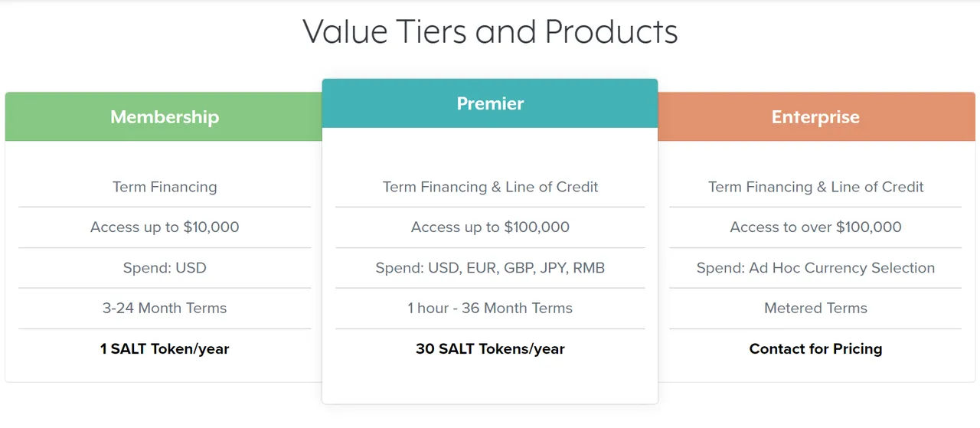980x428 pixels.
Task: Click the Value Tiers and Products heading
Action: click(x=490, y=31)
